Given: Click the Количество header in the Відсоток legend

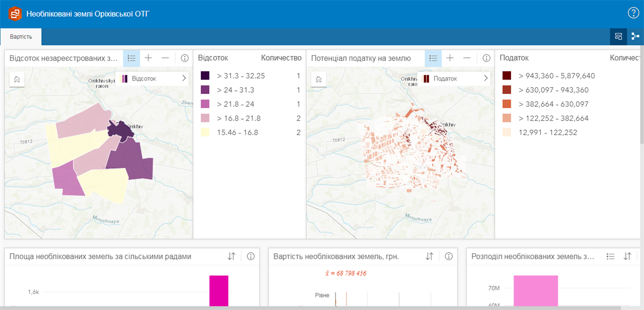Looking at the screenshot, I should click(281, 58).
